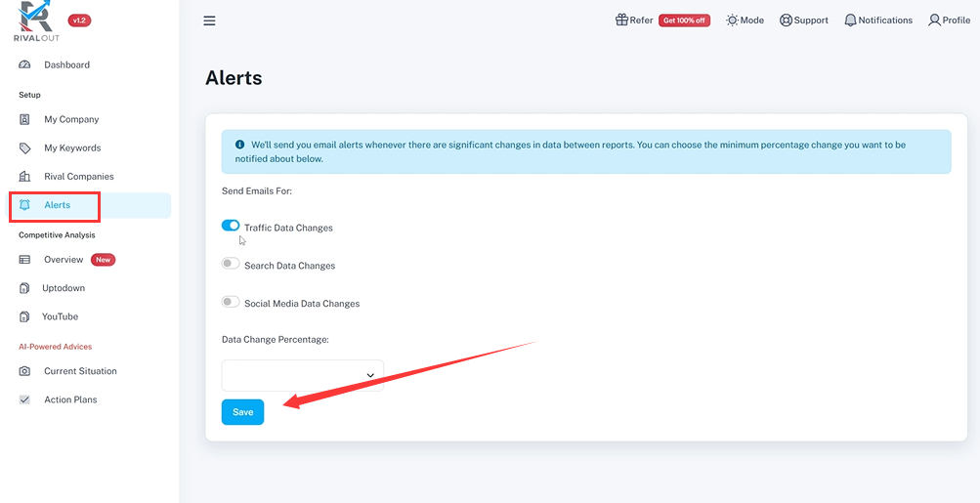
Task: Click the Competitive Analysis section header
Action: (x=57, y=235)
